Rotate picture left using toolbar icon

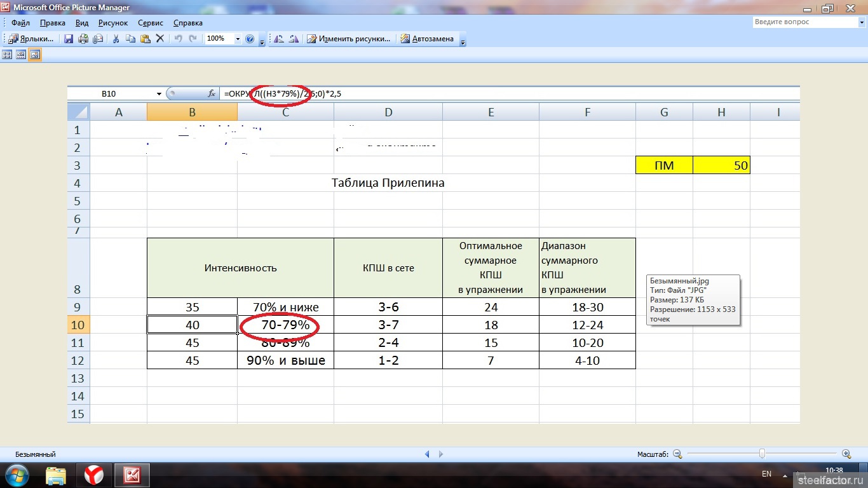(278, 39)
